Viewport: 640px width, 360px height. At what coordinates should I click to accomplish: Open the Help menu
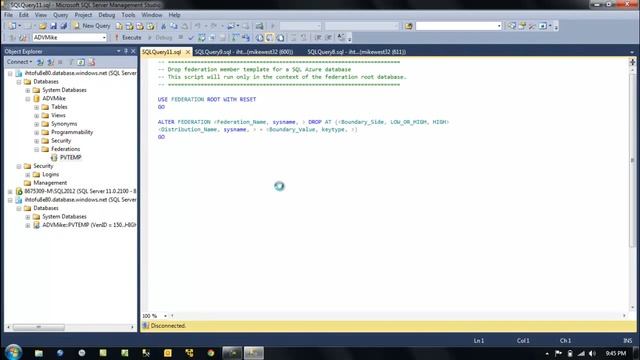tap(174, 15)
